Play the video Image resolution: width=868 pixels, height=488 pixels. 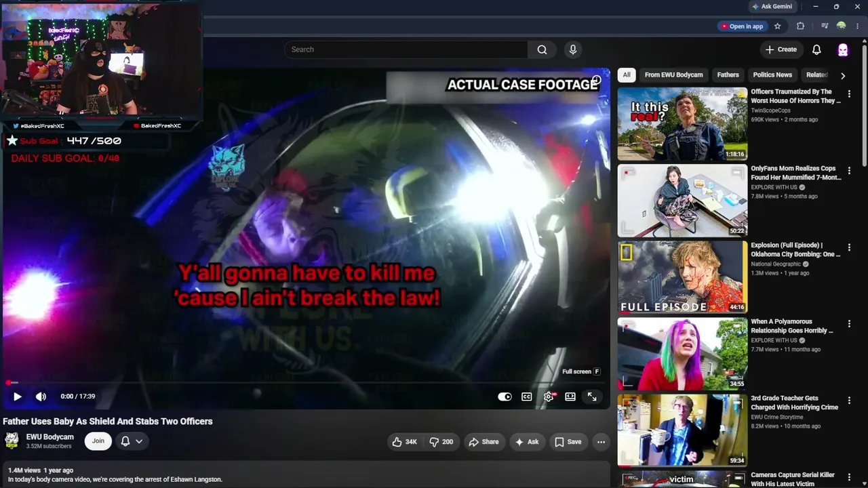click(x=18, y=396)
